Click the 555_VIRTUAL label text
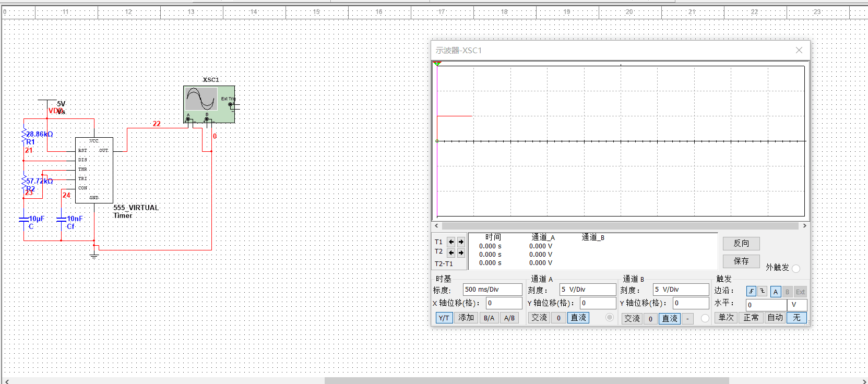The width and height of the screenshot is (868, 384). click(136, 208)
